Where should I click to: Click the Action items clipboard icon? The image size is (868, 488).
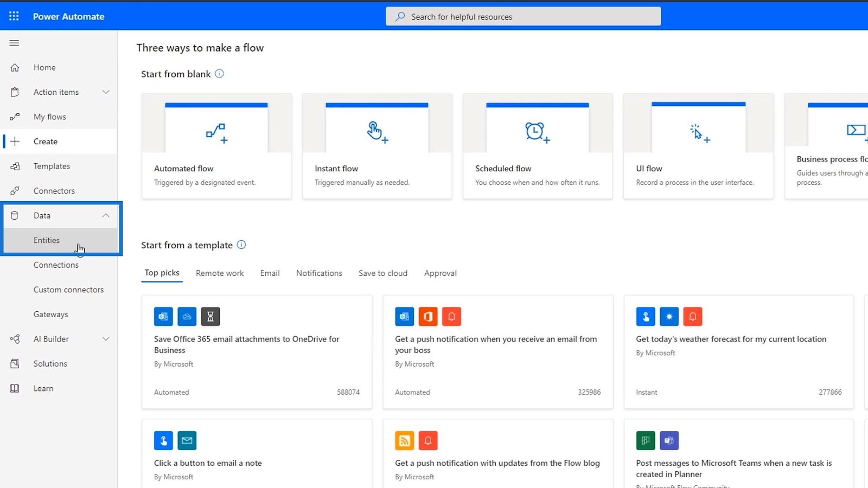15,92
